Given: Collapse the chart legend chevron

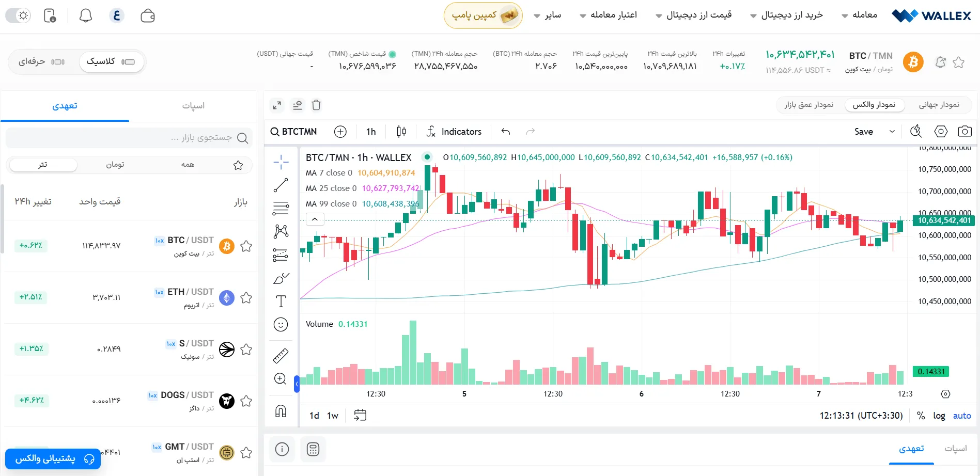Looking at the screenshot, I should tap(315, 219).
